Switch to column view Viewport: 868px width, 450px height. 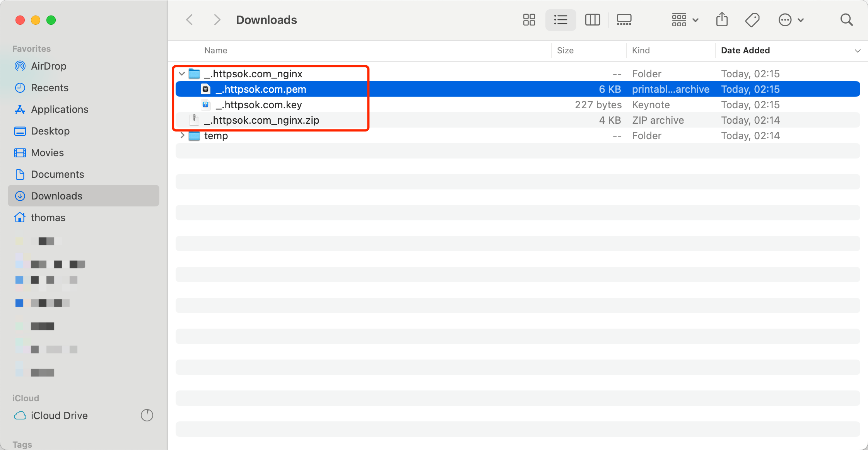point(592,20)
